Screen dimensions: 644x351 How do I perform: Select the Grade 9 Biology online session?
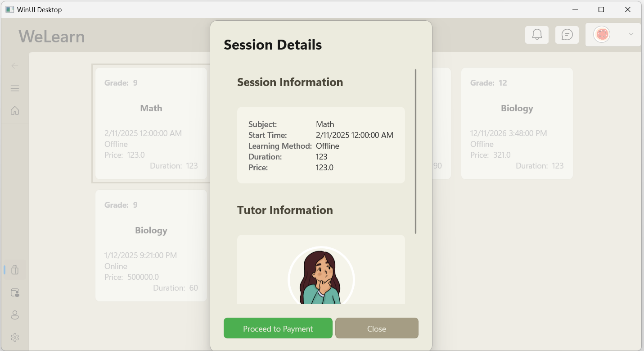[x=151, y=246]
